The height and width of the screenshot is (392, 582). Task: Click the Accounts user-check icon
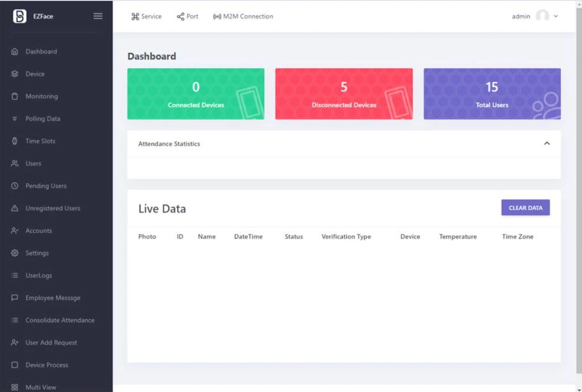click(x=15, y=231)
